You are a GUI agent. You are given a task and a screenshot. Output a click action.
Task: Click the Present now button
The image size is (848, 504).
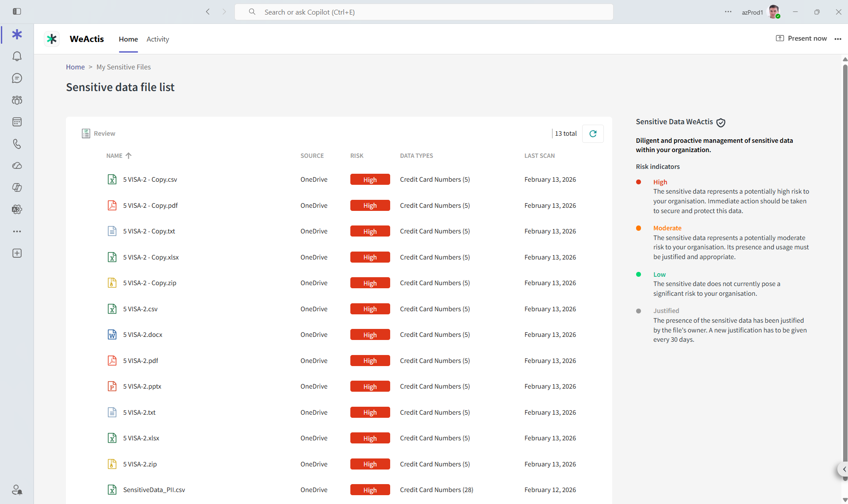pyautogui.click(x=801, y=38)
